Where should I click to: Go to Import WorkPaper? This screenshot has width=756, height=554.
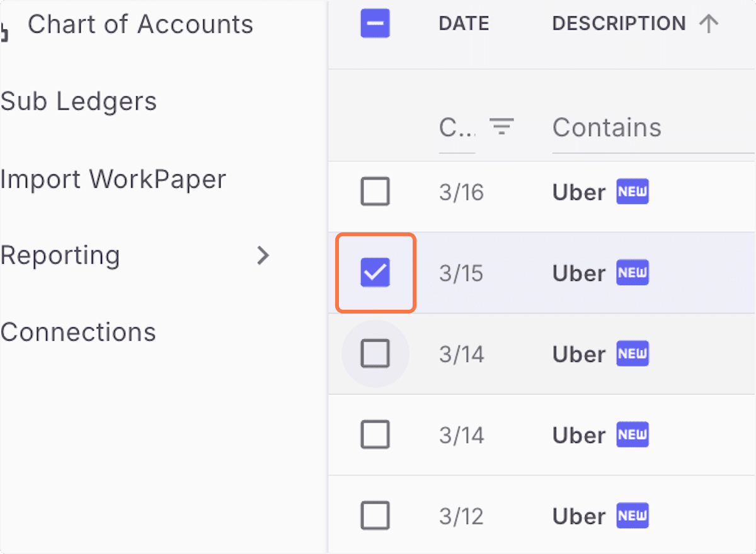tap(113, 179)
